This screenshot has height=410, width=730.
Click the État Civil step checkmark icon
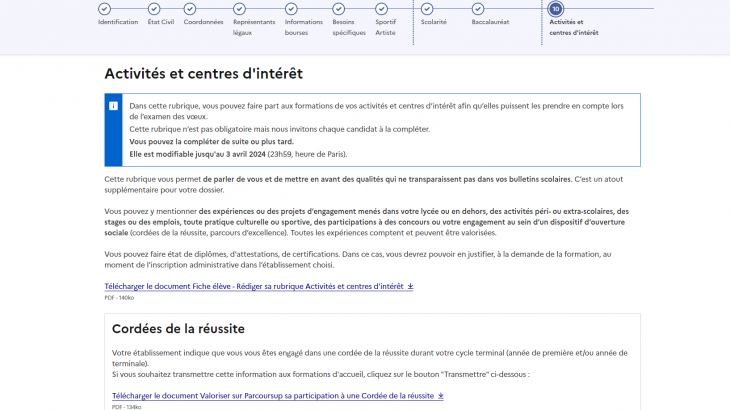[154, 9]
